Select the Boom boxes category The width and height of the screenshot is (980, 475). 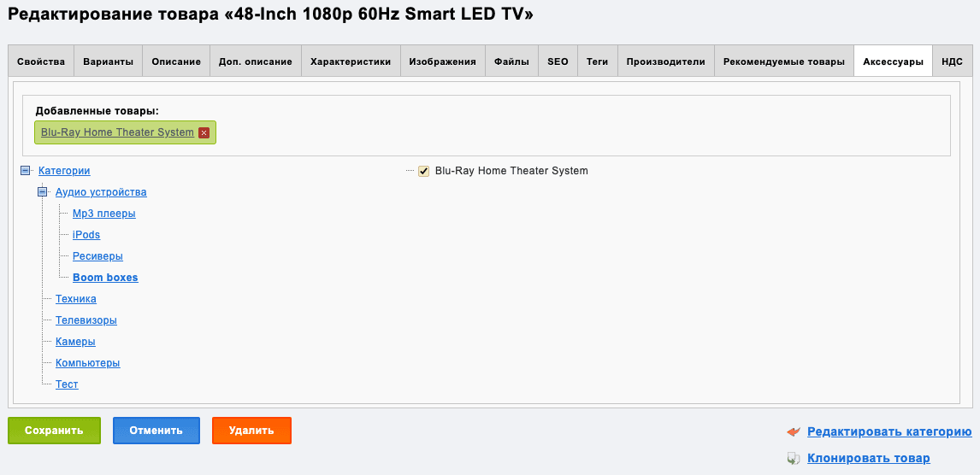click(x=105, y=278)
